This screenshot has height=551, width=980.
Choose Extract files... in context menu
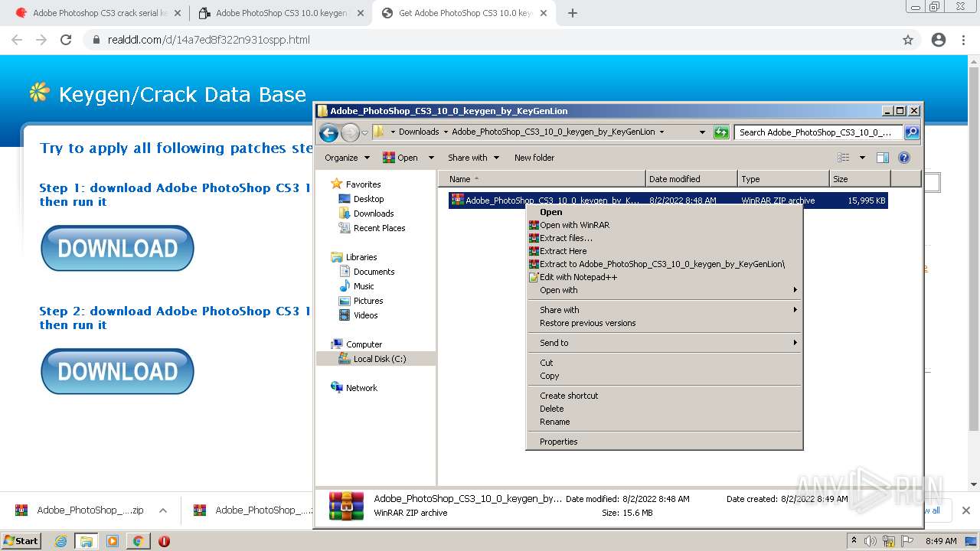tap(566, 238)
